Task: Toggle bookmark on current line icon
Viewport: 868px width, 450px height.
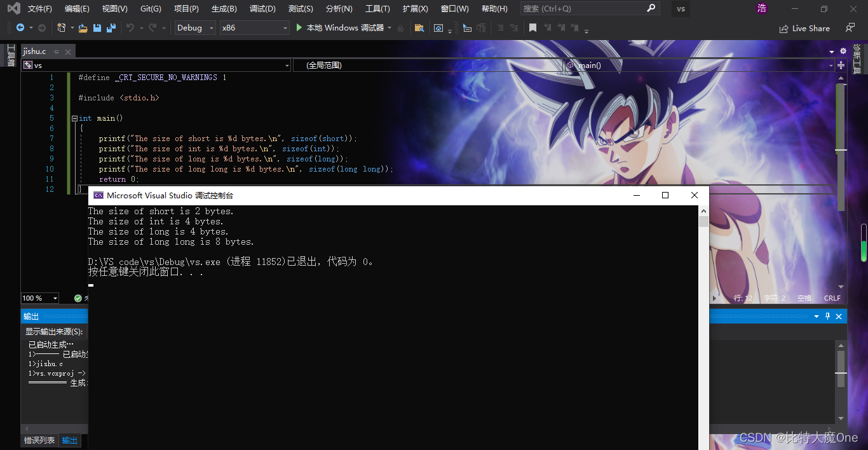Action: coord(532,28)
